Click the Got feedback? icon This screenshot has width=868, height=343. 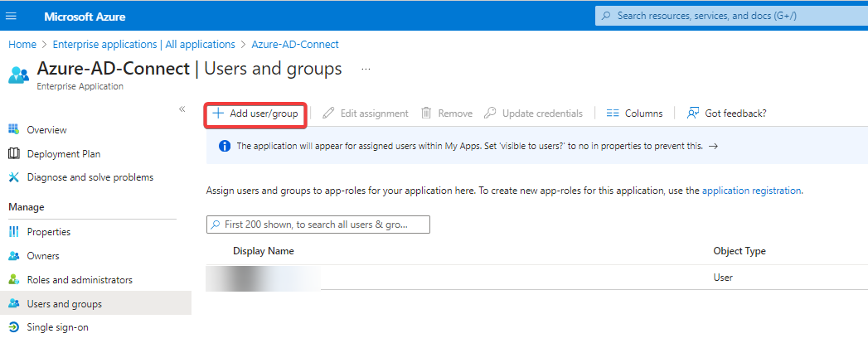(693, 114)
